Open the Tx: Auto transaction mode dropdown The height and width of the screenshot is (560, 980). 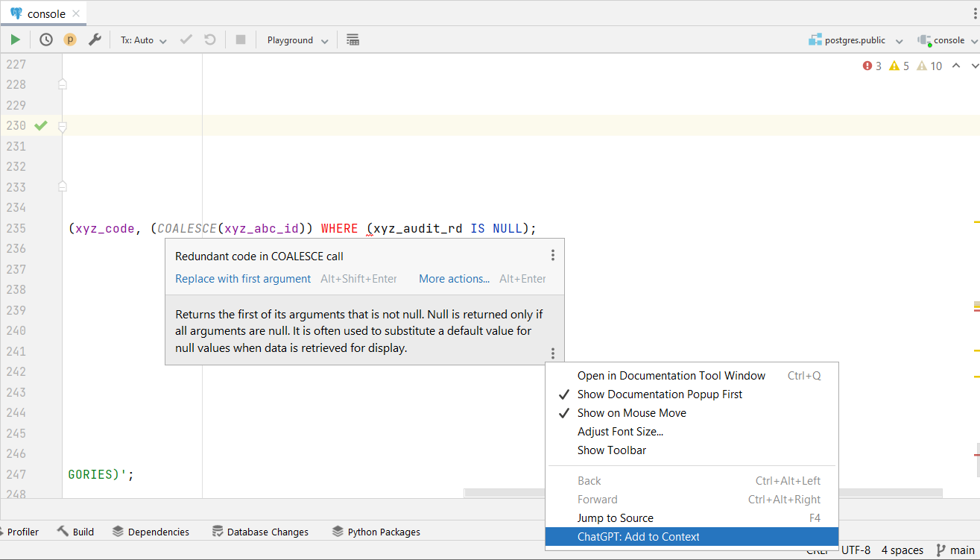click(144, 40)
